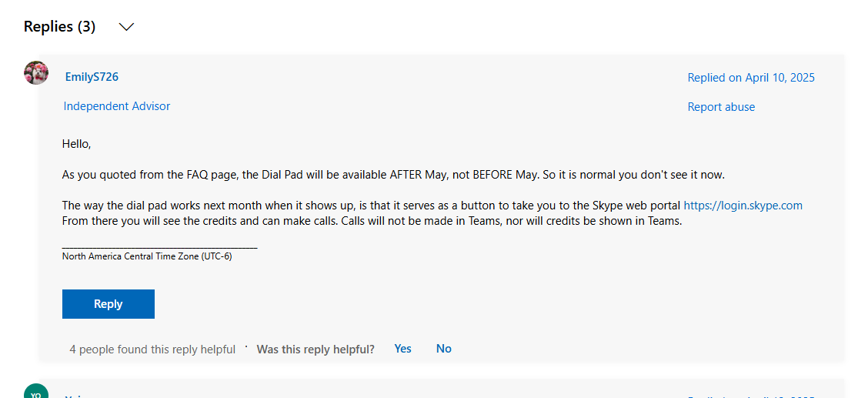Viewport: 868px width, 398px height.
Task: Vote Yes that reply was helpful
Action: tap(403, 349)
